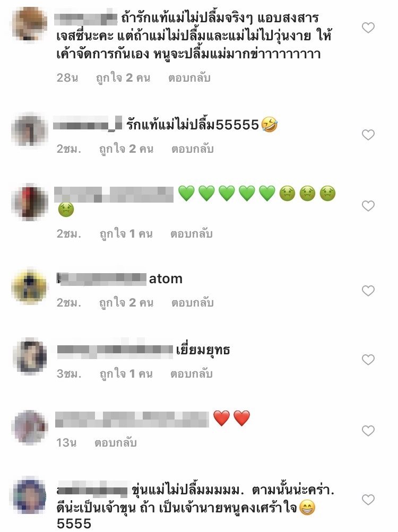Heart the comment saying atom

click(368, 291)
